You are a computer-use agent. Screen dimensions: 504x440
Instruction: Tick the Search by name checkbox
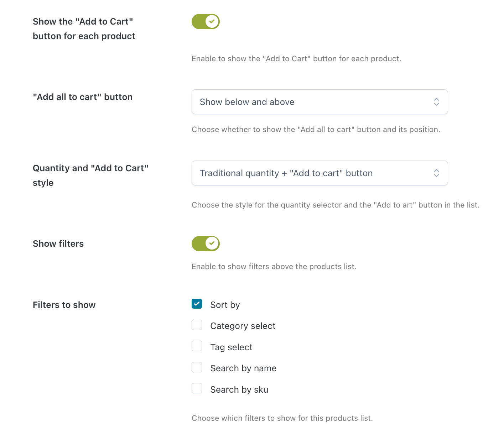[197, 367]
